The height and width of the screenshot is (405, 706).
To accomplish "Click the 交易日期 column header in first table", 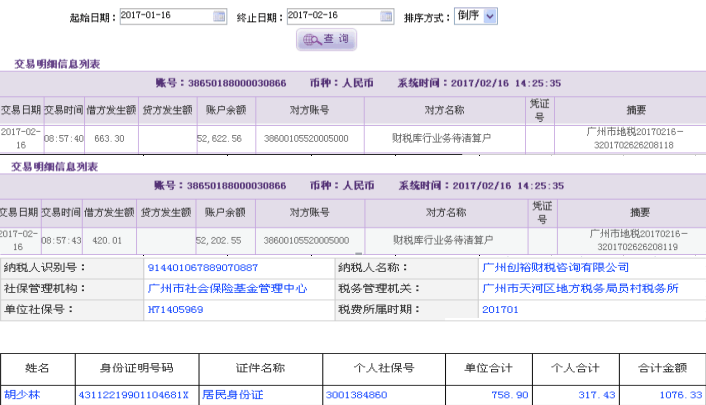I will click(x=20, y=109).
